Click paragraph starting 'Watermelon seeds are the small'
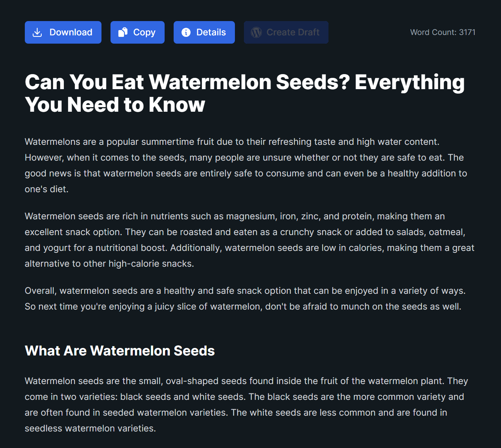The height and width of the screenshot is (448, 501). click(246, 405)
